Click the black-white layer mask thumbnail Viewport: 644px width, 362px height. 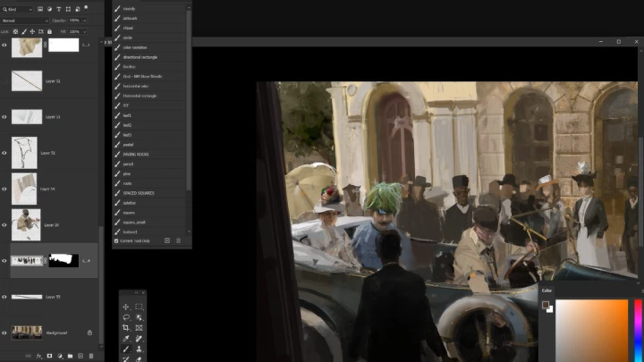pyautogui.click(x=64, y=261)
